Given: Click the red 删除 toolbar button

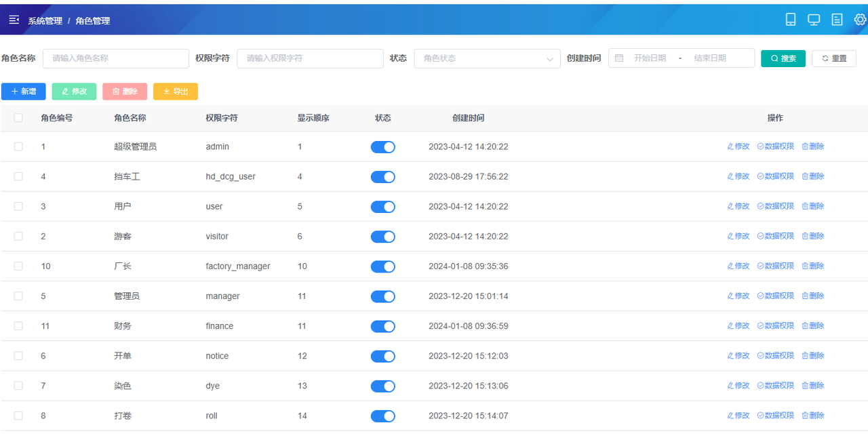Looking at the screenshot, I should point(125,92).
